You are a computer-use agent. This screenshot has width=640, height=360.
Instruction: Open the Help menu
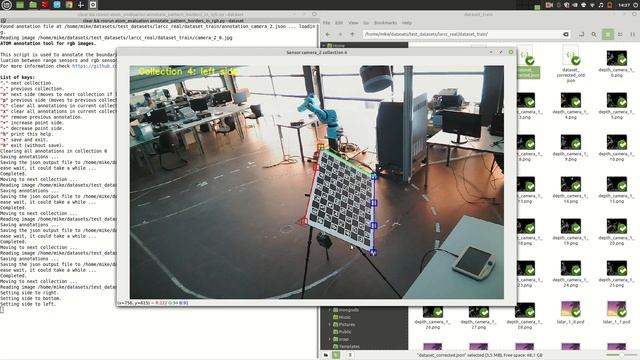[407, 23]
